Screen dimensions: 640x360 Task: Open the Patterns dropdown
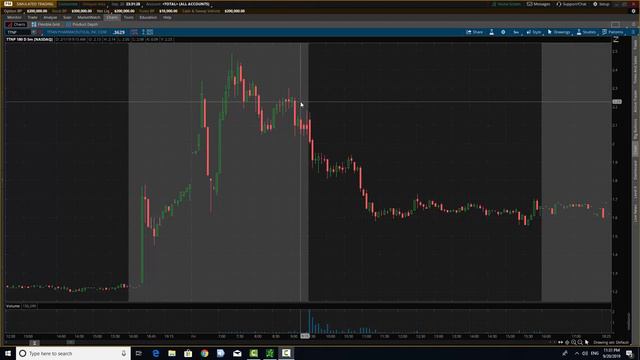613,32
